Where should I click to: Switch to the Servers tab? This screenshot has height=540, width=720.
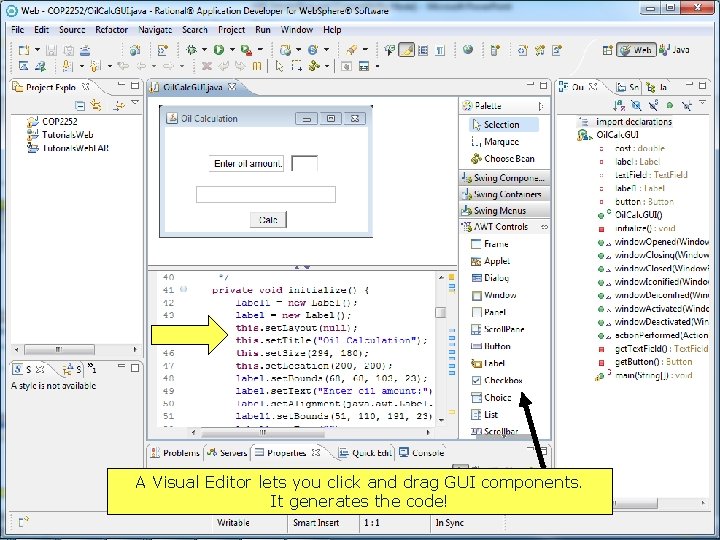click(x=227, y=453)
